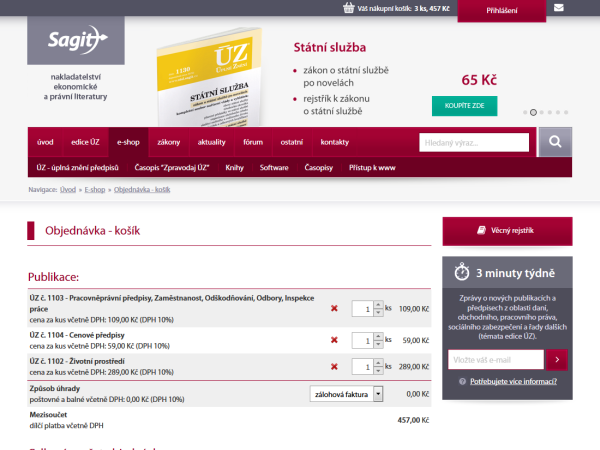The height and width of the screenshot is (450, 600).
Task: Select the active second carousel dot
Action: 533,112
